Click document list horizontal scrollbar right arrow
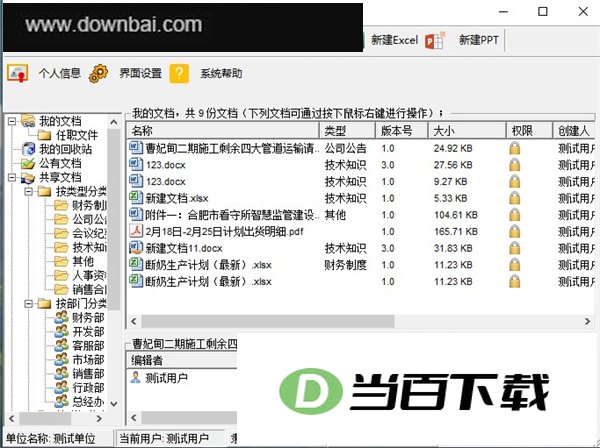This screenshot has width=600, height=448. [x=588, y=321]
